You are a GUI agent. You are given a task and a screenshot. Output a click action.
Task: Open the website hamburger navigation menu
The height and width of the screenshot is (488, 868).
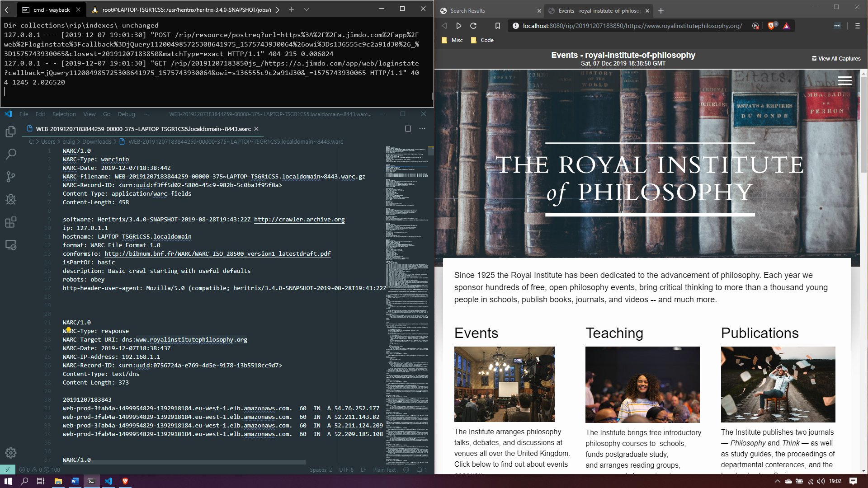[844, 81]
